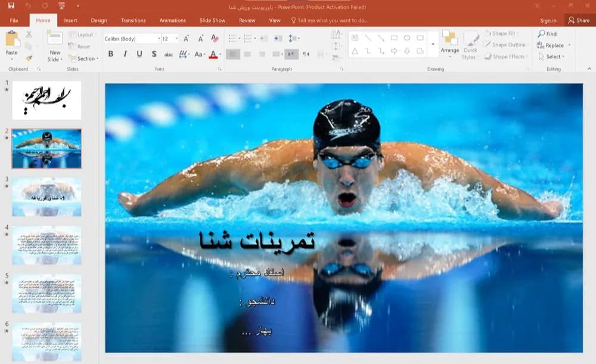Expand the Section dropdown
This screenshot has height=364, width=596.
[83, 58]
